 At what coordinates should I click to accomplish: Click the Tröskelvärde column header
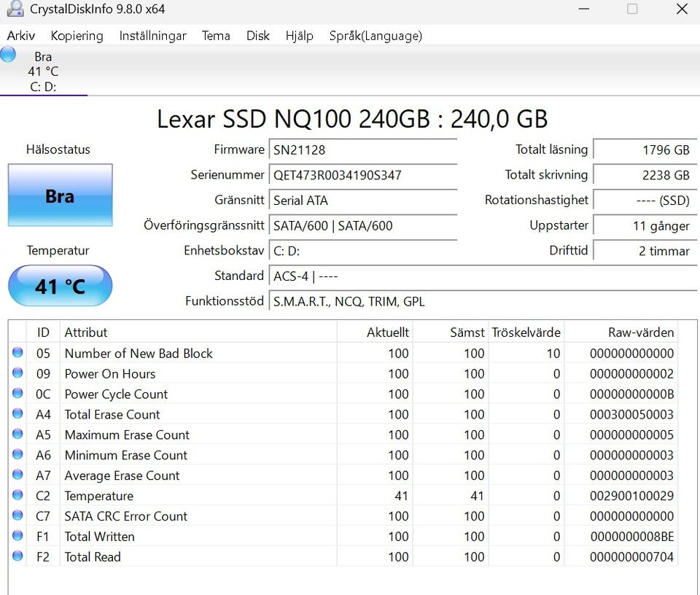point(526,332)
